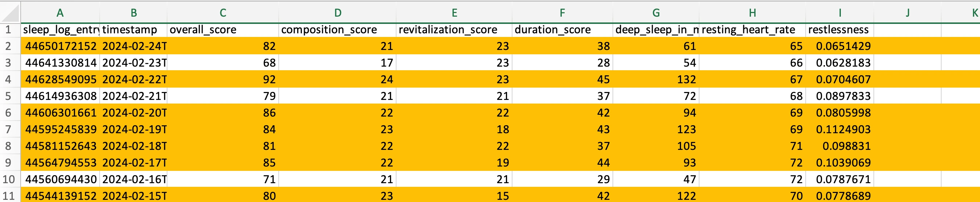
Task: Select duration_score cell with value 45
Action: point(562,79)
